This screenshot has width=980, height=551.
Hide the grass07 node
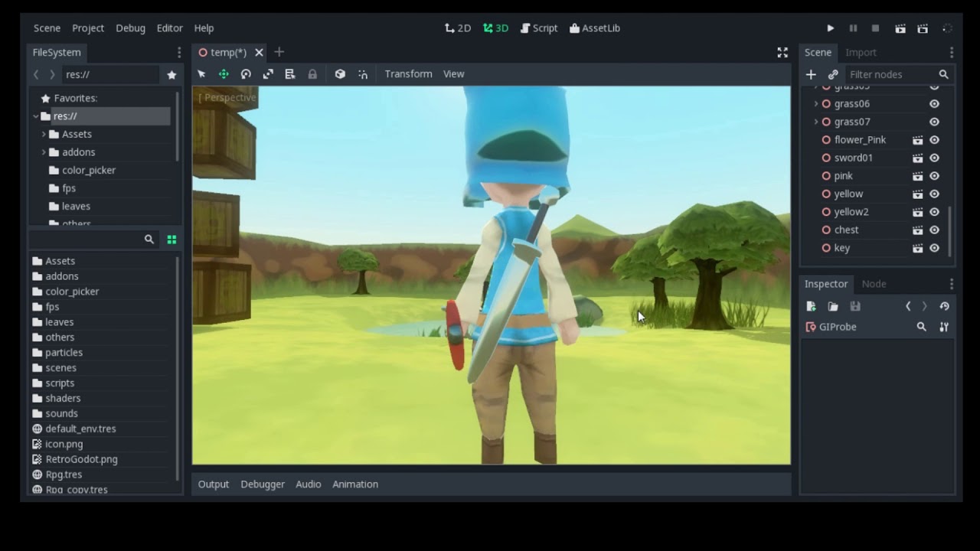(x=934, y=122)
